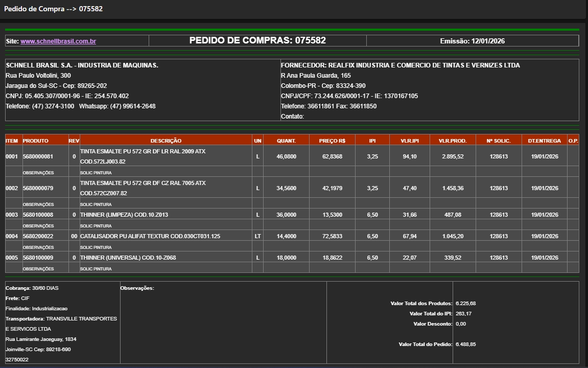This screenshot has height=368, width=588.
Task: Click the Valor Total do IPI amount 263,17
Action: click(x=463, y=314)
